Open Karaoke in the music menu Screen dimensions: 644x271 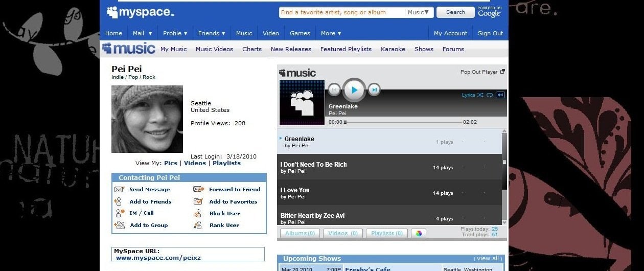tap(393, 49)
